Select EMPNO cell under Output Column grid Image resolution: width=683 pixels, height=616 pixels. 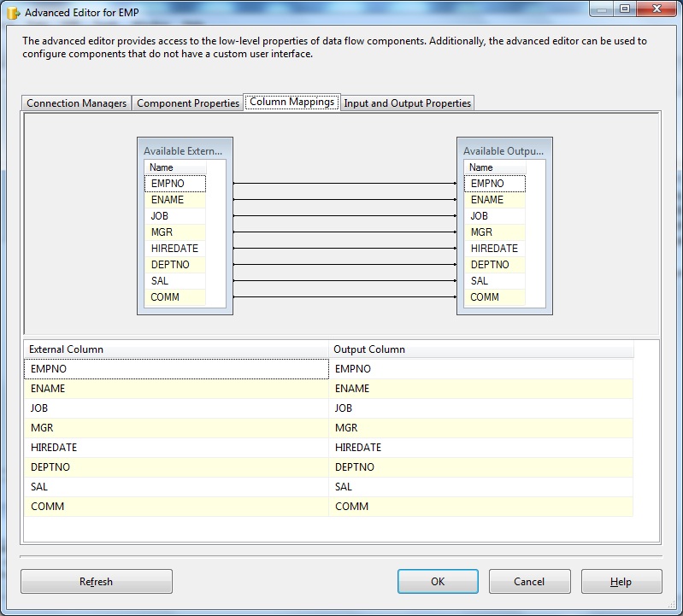tap(481, 369)
